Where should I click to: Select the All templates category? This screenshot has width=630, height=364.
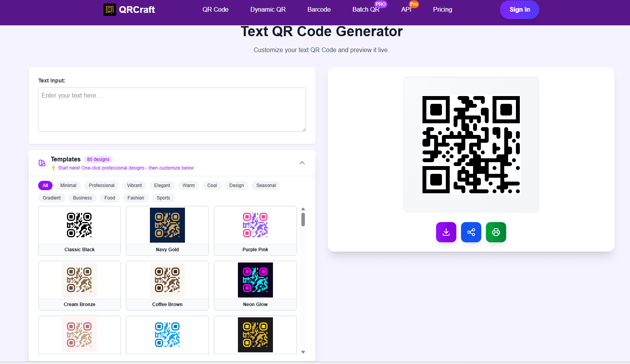[x=45, y=185]
